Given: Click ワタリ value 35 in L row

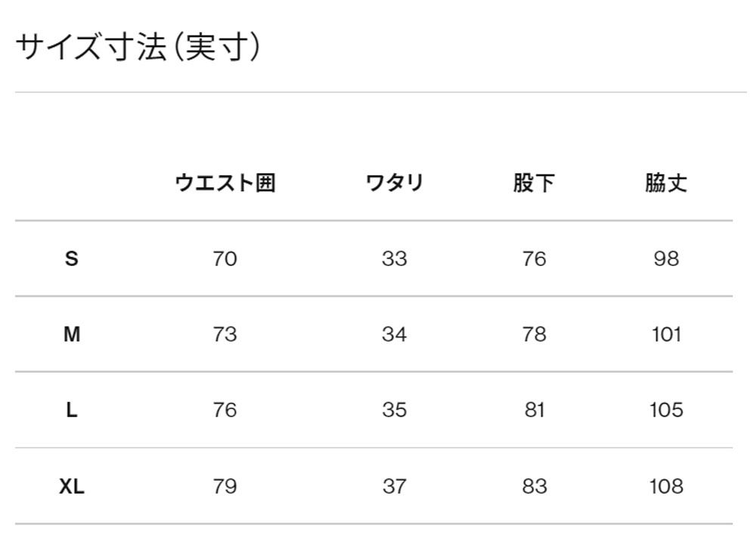Looking at the screenshot, I should pyautogui.click(x=394, y=410).
